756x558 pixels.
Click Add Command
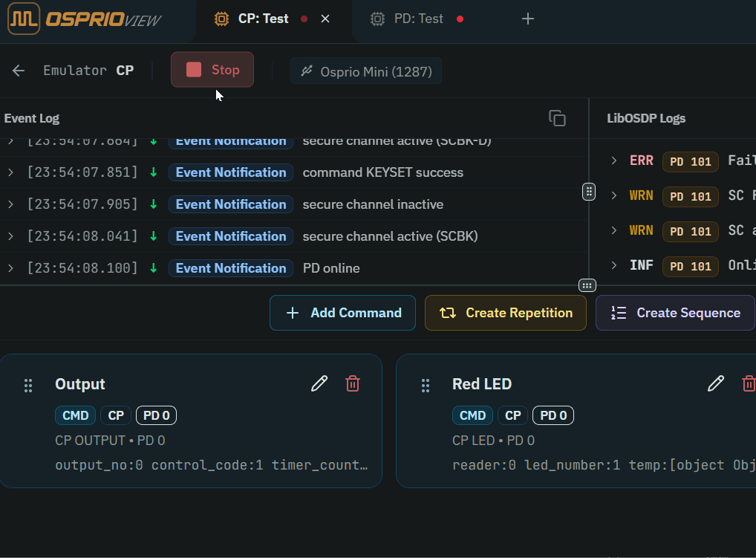tap(342, 313)
